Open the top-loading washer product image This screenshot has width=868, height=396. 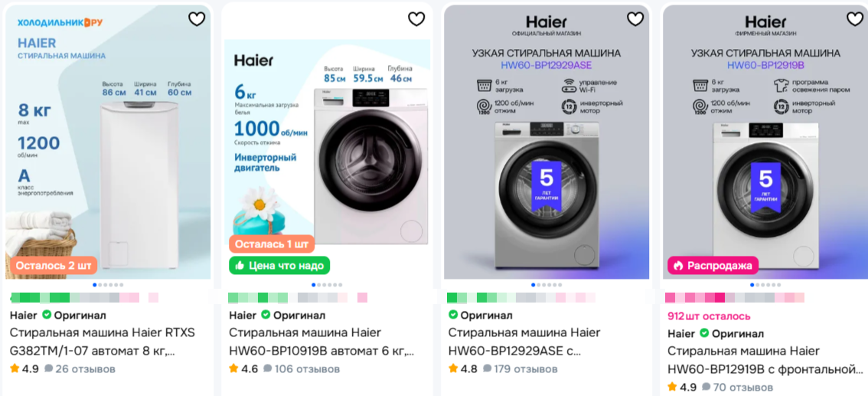click(x=108, y=142)
